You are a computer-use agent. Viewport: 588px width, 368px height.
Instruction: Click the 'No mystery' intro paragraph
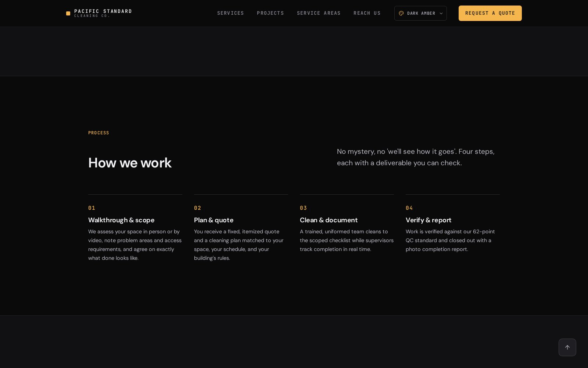(x=416, y=157)
